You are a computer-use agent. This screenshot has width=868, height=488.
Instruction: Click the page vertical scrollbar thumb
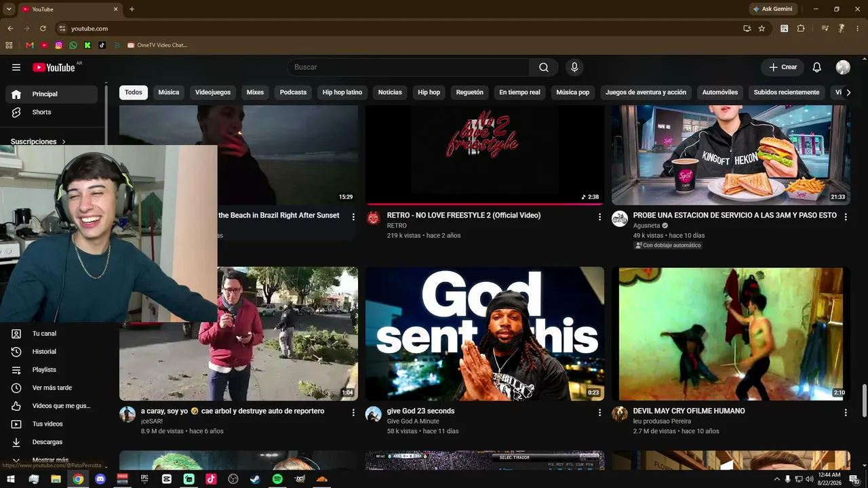(x=864, y=401)
